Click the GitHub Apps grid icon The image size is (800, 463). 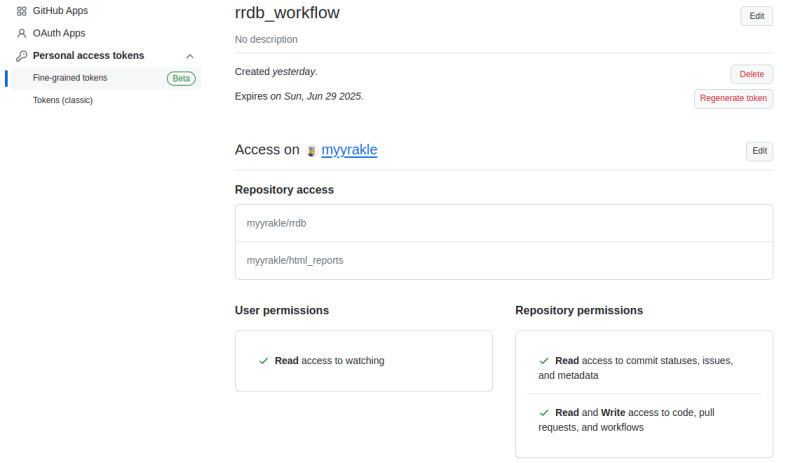point(22,11)
